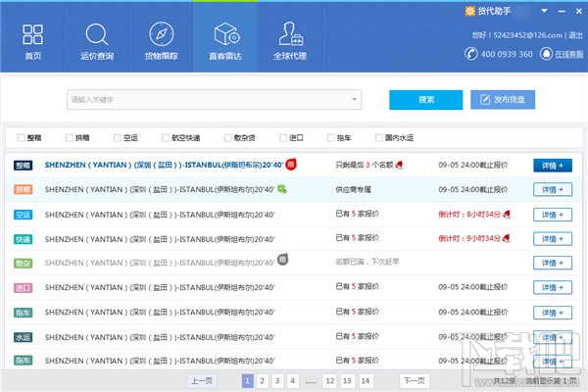Jump to page 2
The width and height of the screenshot is (588, 392).
click(x=262, y=381)
